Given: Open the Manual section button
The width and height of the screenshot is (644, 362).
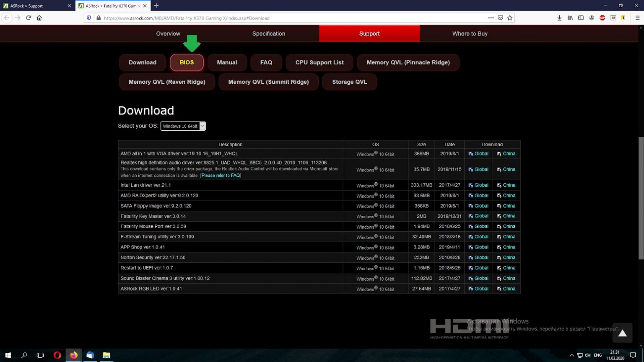Looking at the screenshot, I should (x=227, y=62).
